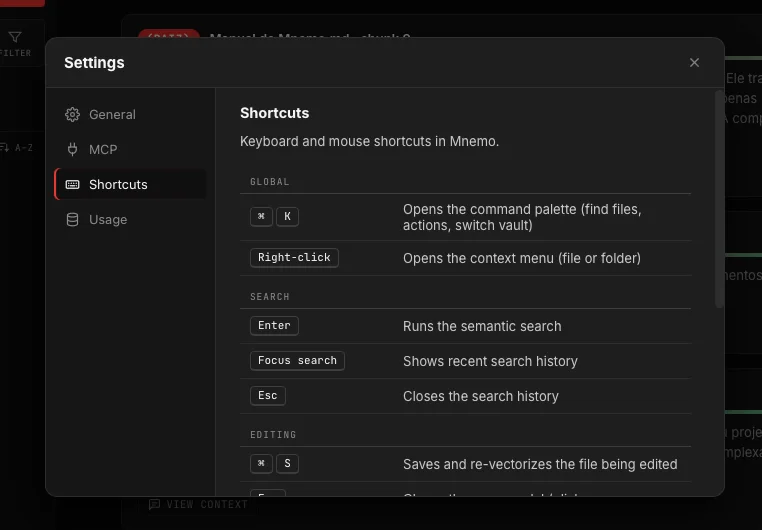Click the Right-click key badge
This screenshot has height=530, width=762.
click(294, 257)
